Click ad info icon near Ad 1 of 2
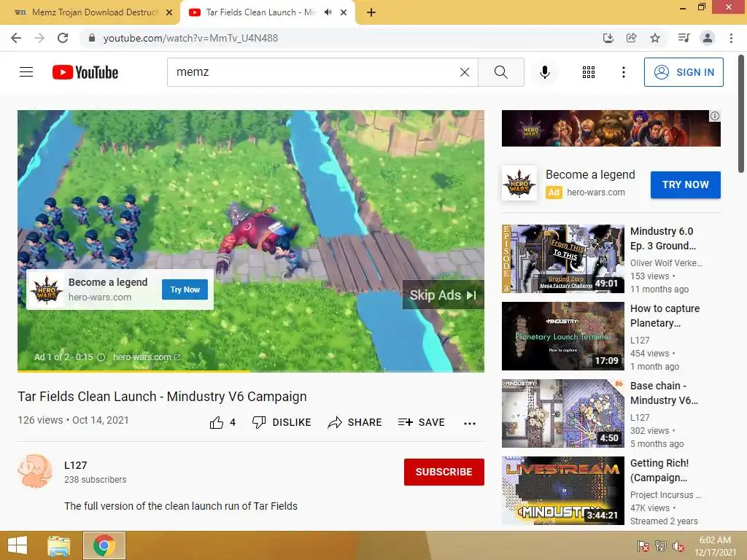The image size is (747, 560). (x=101, y=357)
